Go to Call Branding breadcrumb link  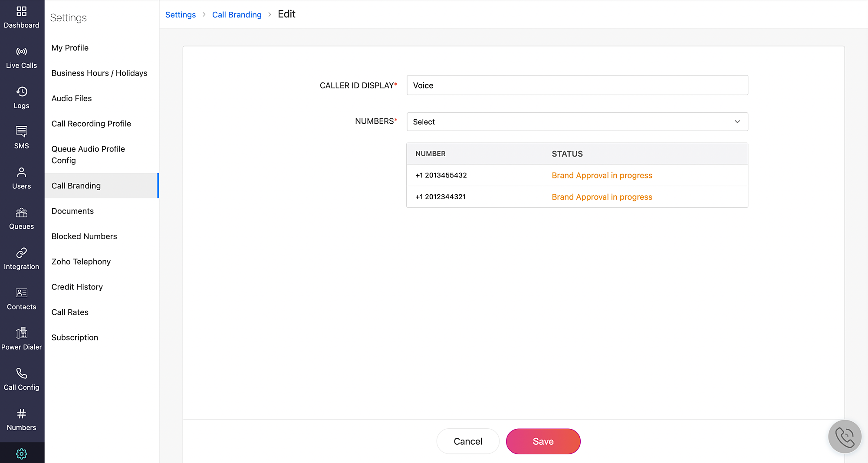tap(237, 15)
